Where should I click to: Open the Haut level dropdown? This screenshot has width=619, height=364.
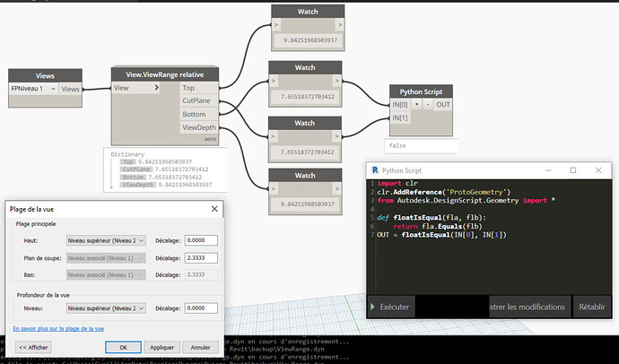tap(106, 240)
